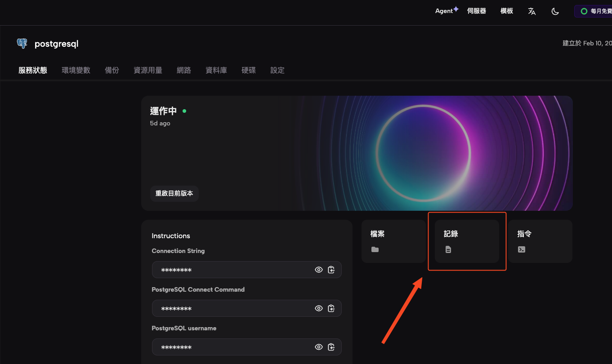Click the green running status dot
This screenshot has height=364, width=612.
[184, 111]
